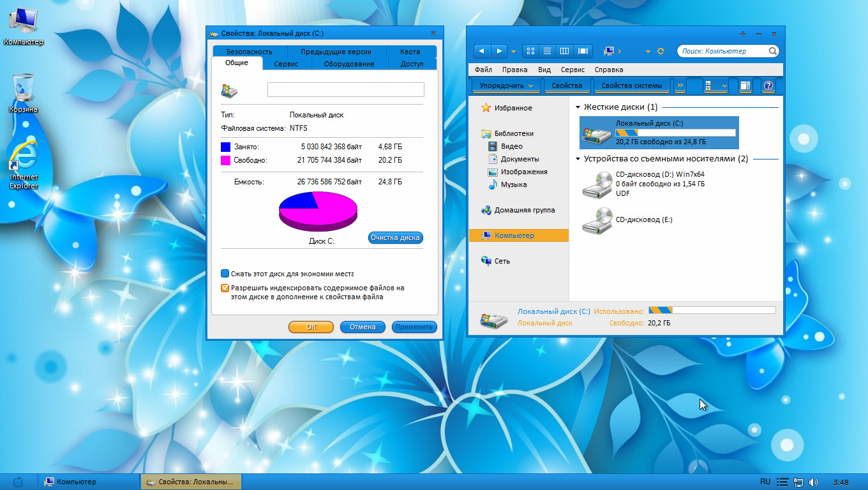Screen dimensions: 868x490
Task: Select the CD-дисковод (E:) drive icon
Action: pyautogui.click(x=597, y=221)
